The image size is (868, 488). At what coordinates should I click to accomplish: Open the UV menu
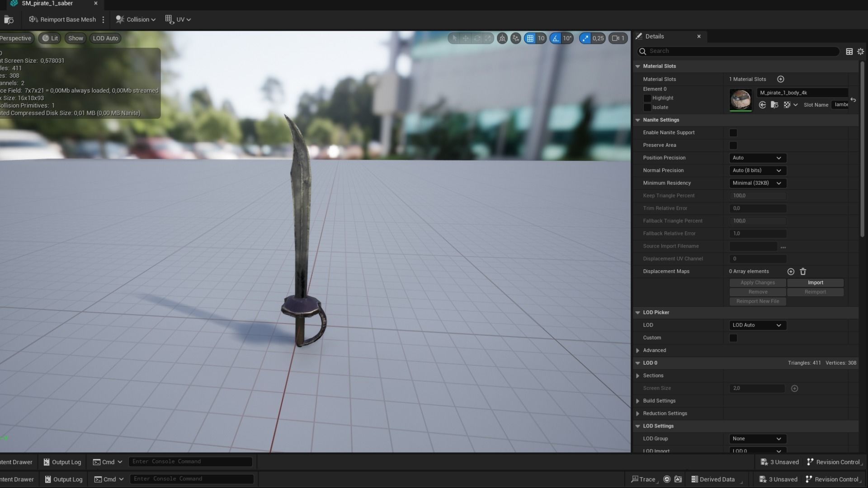point(178,19)
